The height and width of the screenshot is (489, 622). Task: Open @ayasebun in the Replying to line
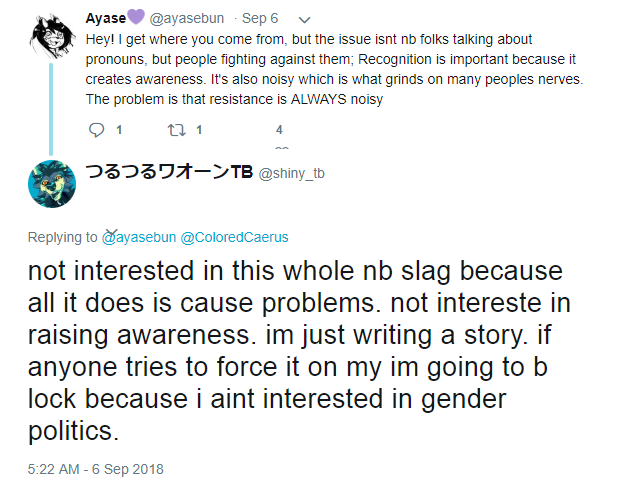(x=138, y=237)
